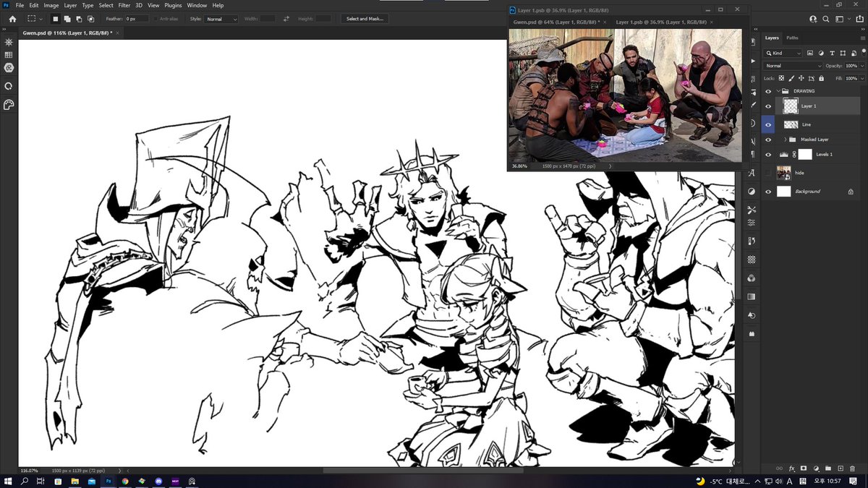
Task: Open the Chrome taskbar icon
Action: [125, 481]
